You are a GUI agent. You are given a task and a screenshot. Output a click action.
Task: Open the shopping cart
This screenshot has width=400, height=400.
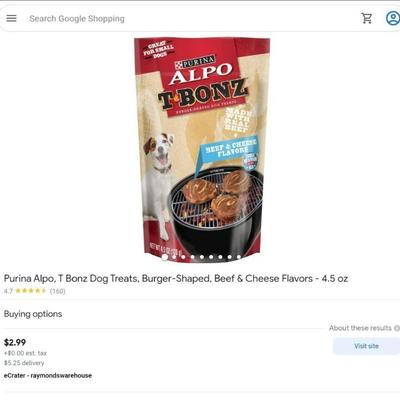coord(367,18)
